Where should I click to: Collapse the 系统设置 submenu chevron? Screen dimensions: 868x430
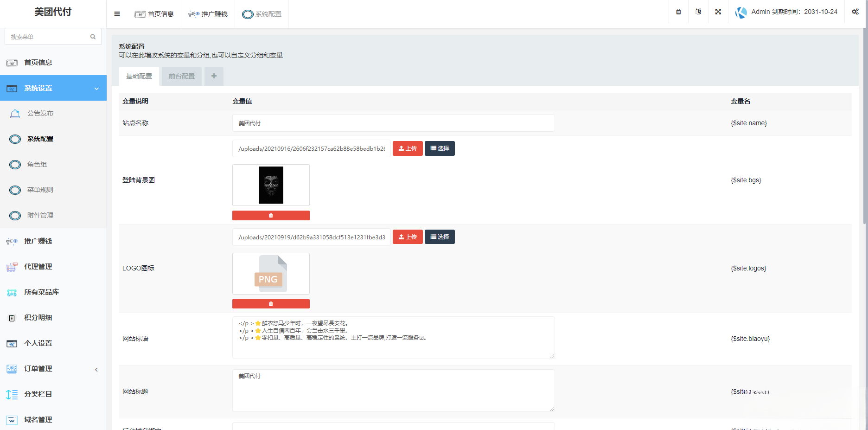96,88
